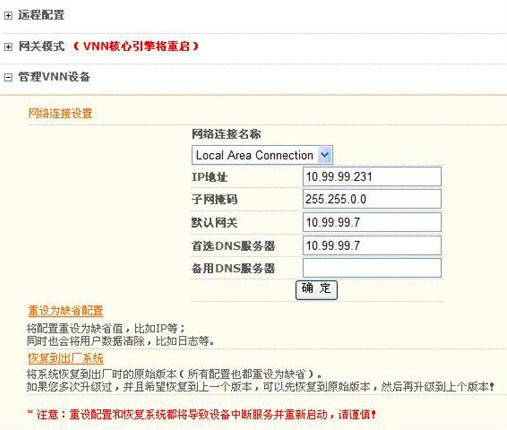Click the 远程配置 section title
507x430 pixels.
coord(41,15)
